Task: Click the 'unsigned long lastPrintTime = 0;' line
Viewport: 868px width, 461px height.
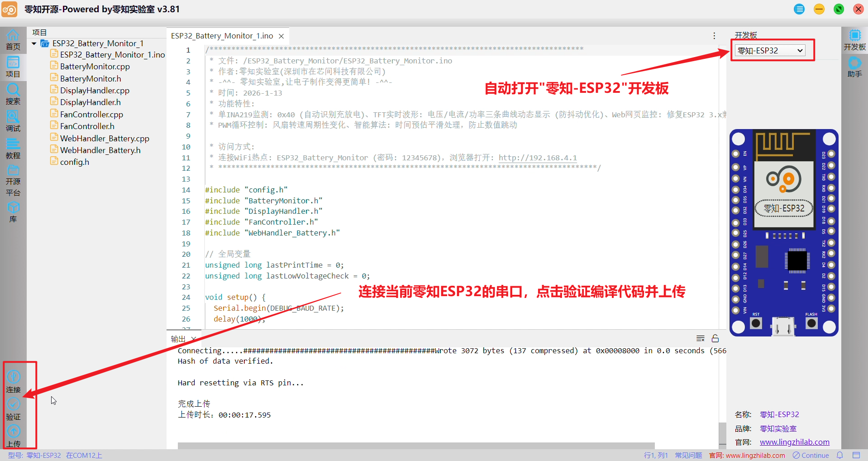Action: 274,265
